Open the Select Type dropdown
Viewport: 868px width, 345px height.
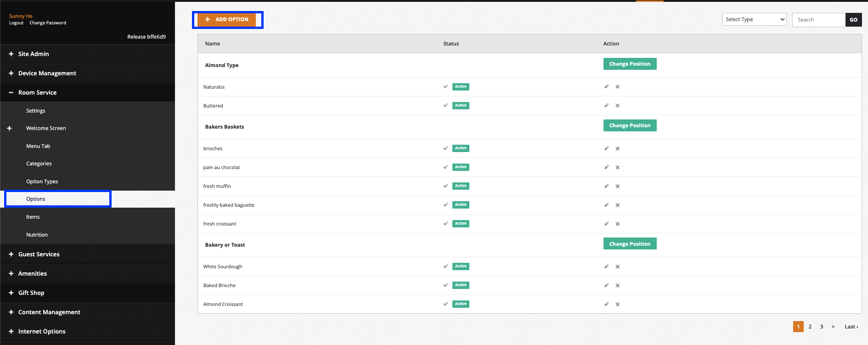click(x=754, y=19)
